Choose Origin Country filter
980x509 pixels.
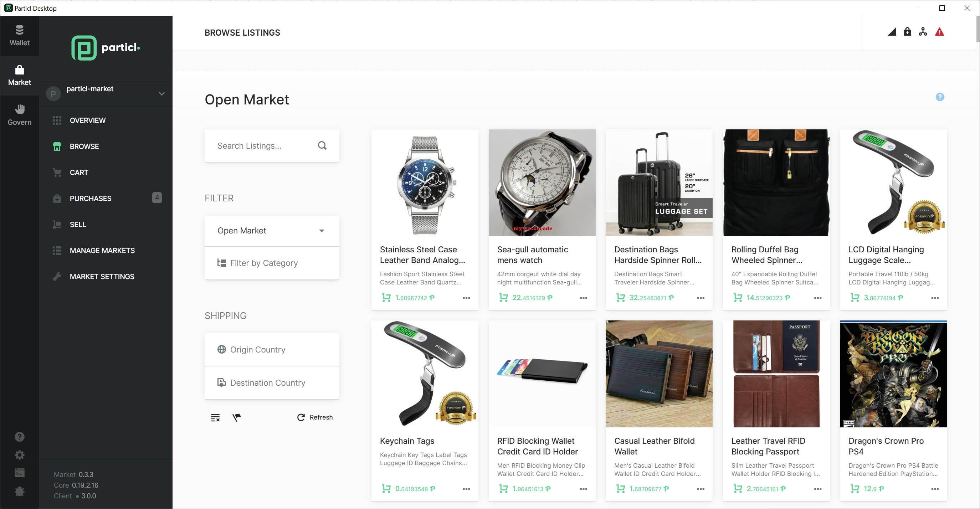click(272, 350)
